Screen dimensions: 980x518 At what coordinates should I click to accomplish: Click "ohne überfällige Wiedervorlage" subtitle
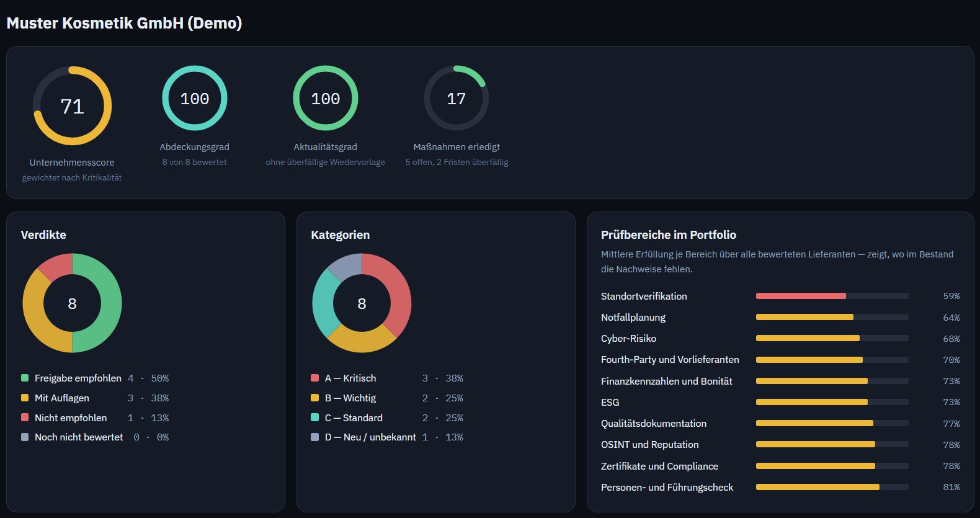326,162
